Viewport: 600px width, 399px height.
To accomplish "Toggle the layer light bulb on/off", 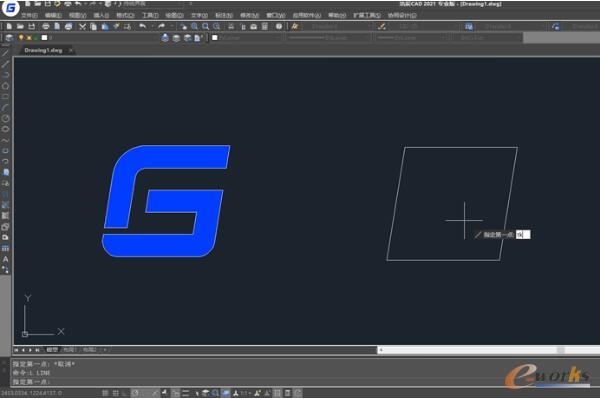I will (21, 37).
